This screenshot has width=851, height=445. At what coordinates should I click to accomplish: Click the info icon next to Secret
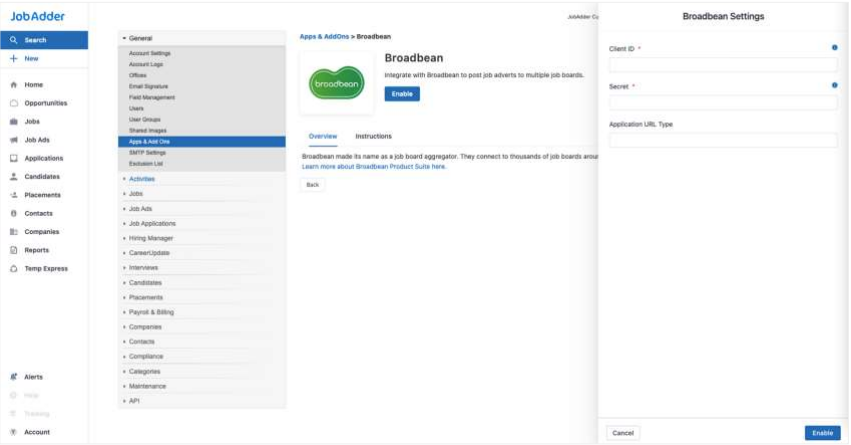(x=834, y=85)
